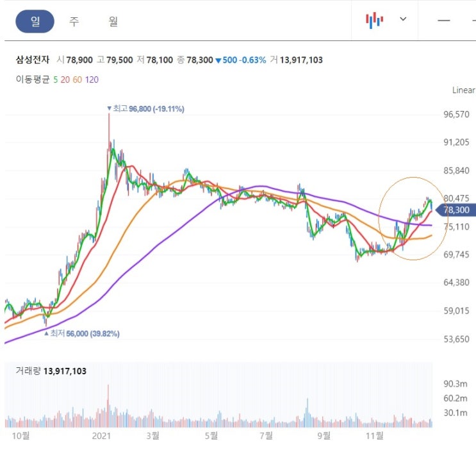Click the 7월 date axis label

267,436
